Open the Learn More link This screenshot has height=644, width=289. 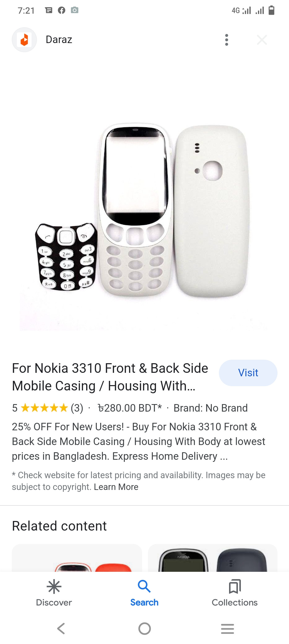(116, 487)
